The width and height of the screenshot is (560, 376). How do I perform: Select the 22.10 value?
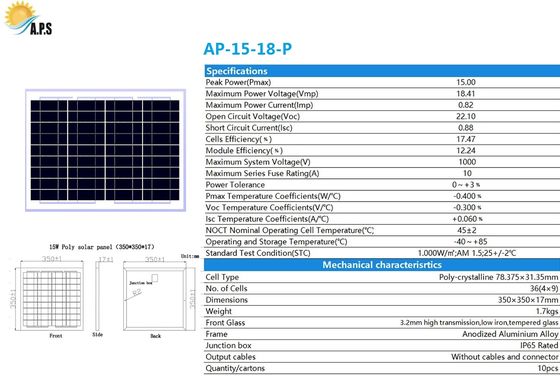pos(466,116)
